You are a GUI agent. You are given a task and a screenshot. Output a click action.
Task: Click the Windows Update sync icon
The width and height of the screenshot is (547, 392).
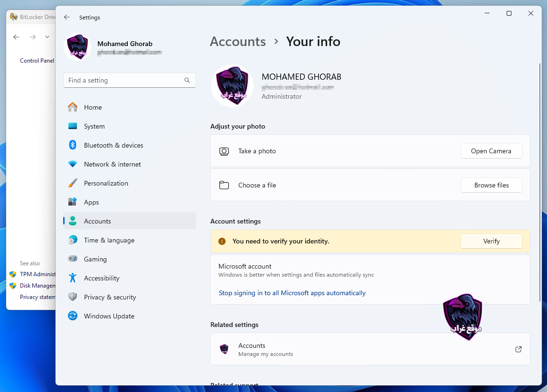point(73,316)
